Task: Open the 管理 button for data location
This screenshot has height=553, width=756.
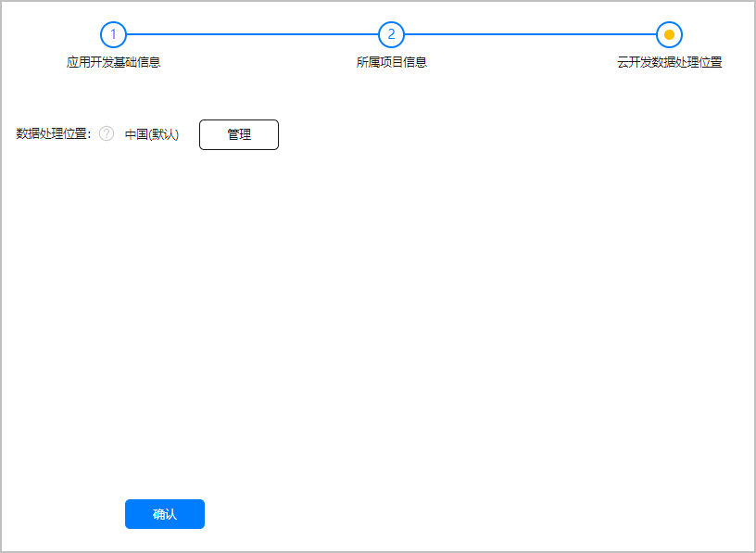Action: click(x=239, y=134)
